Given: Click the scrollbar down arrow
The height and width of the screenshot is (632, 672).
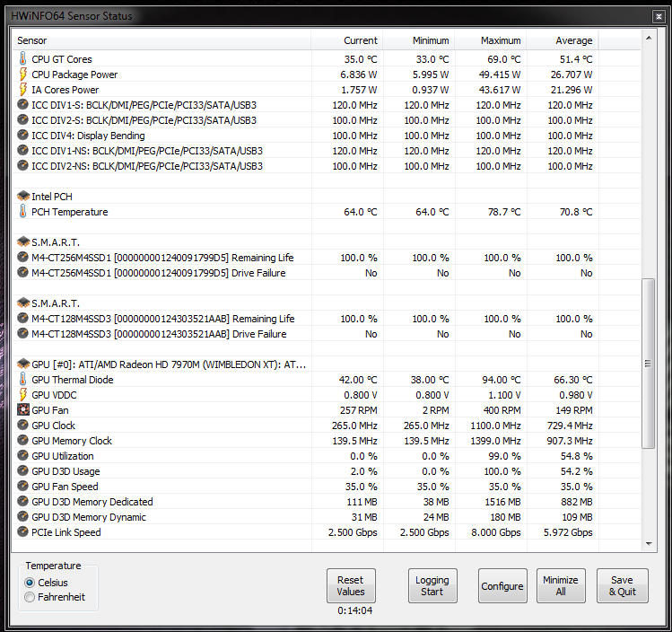Looking at the screenshot, I should pyautogui.click(x=649, y=544).
